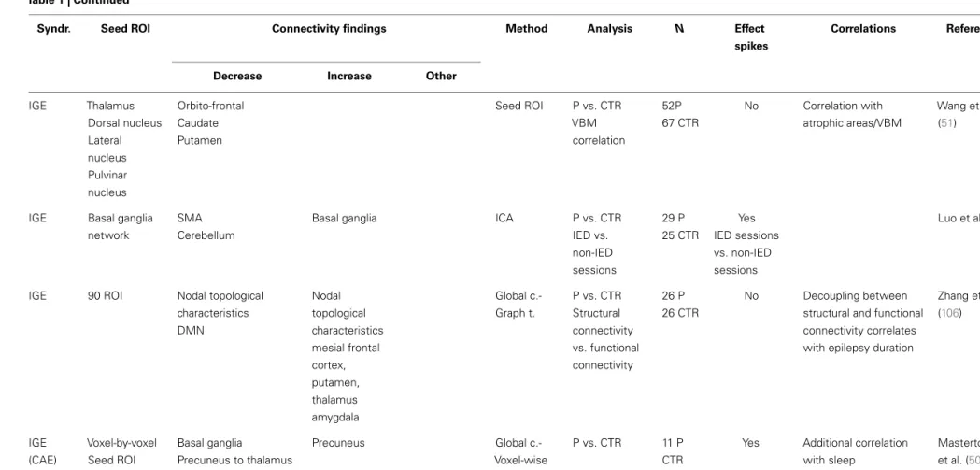Select the Seed ROI column header
The image size is (980, 470).
point(125,29)
